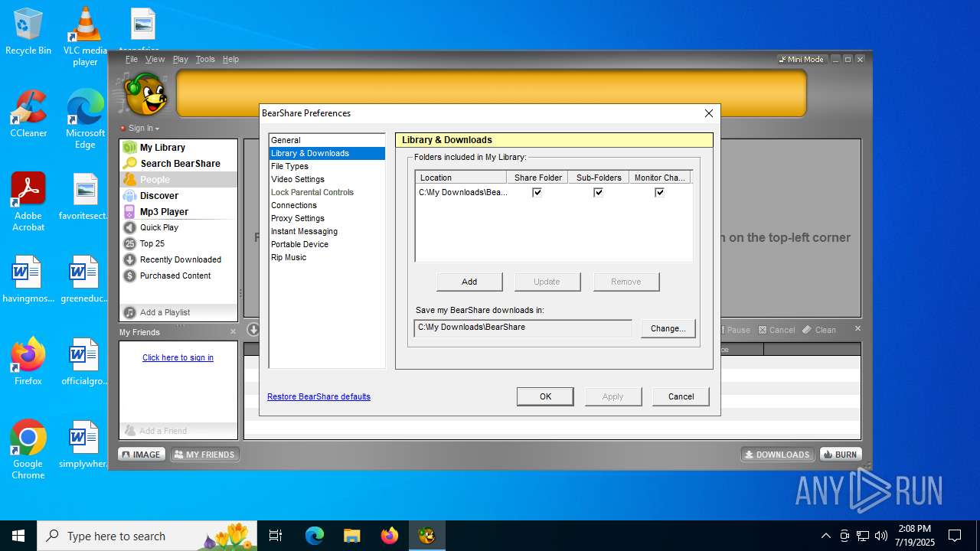
Task: Click OK in Preferences dialog
Action: [545, 396]
